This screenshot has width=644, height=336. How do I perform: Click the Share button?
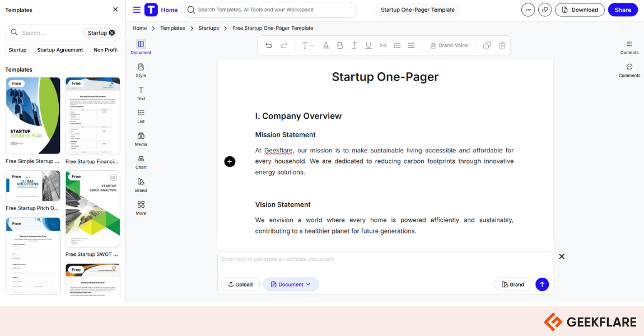point(623,10)
